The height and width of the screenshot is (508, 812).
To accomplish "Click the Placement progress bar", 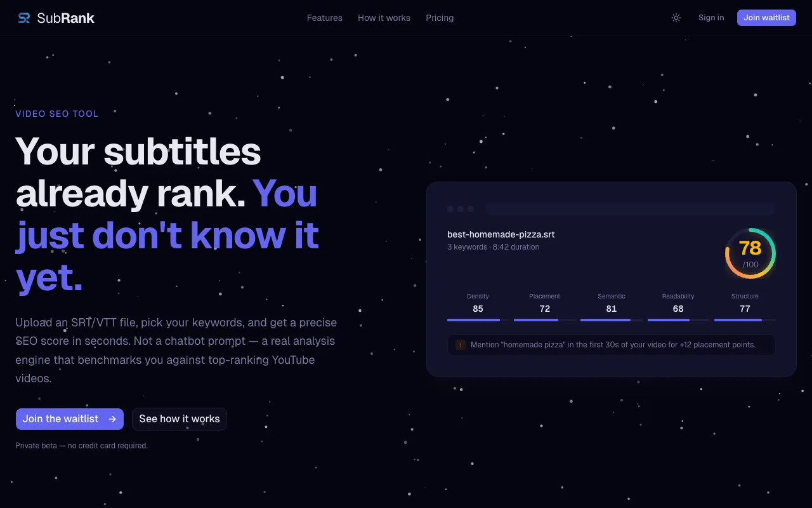I will click(x=544, y=320).
